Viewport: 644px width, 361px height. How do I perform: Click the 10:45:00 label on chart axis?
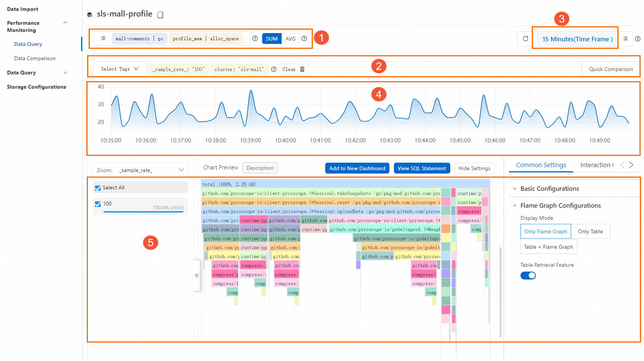click(460, 140)
